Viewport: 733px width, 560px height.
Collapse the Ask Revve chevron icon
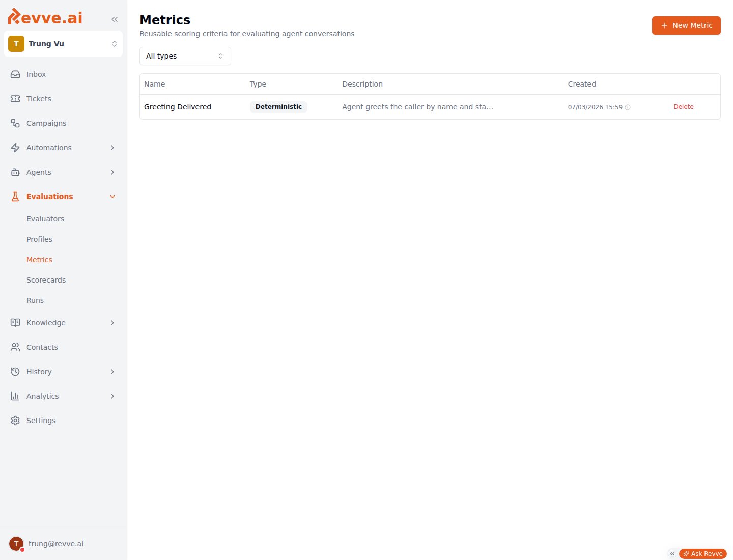[672, 554]
